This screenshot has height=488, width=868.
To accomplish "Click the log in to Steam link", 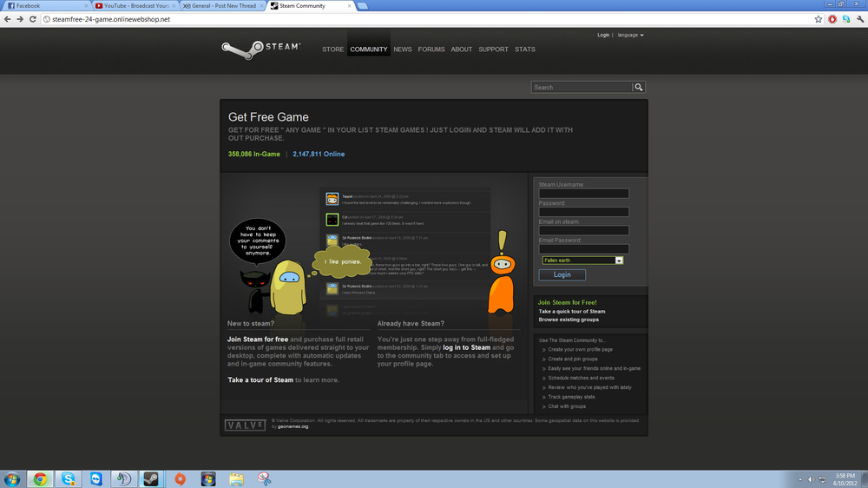I will [x=466, y=348].
